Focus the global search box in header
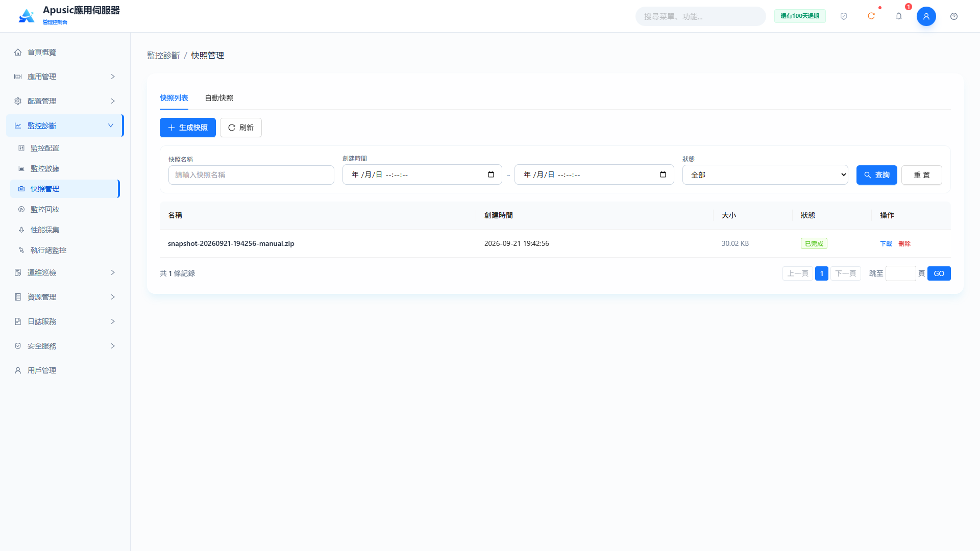This screenshot has width=980, height=551. point(700,16)
